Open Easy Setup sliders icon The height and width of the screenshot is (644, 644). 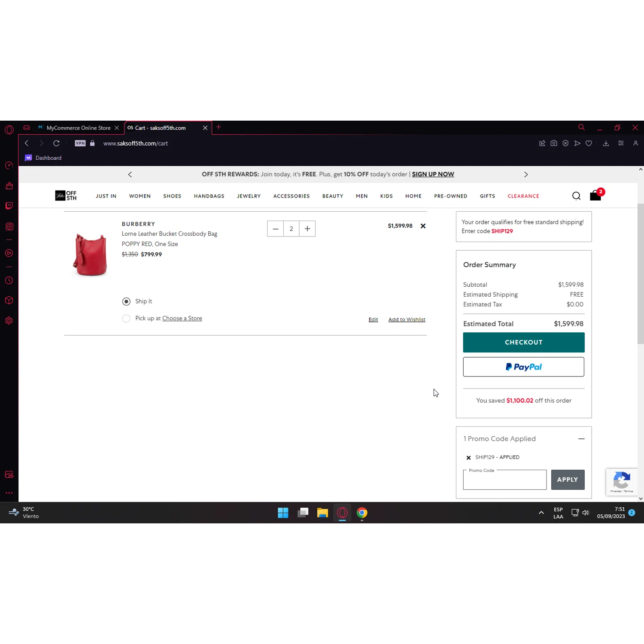coord(621,143)
